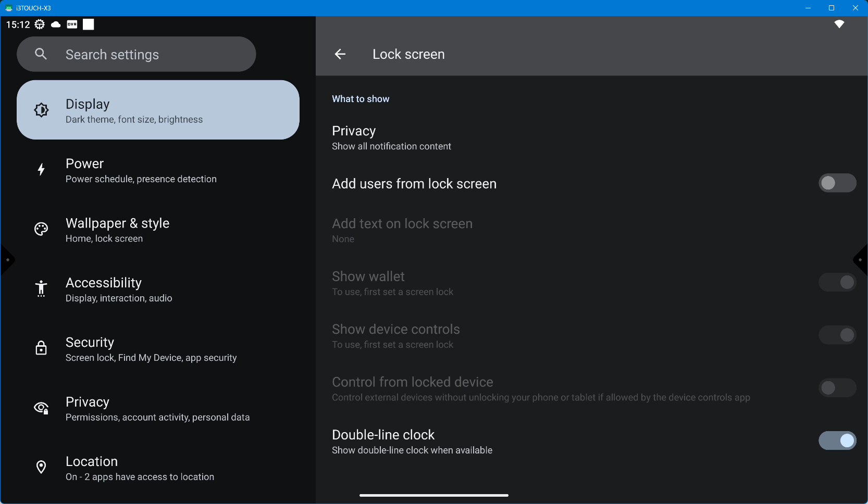The image size is (868, 504).
Task: Click the Display brightness icon
Action: (42, 110)
